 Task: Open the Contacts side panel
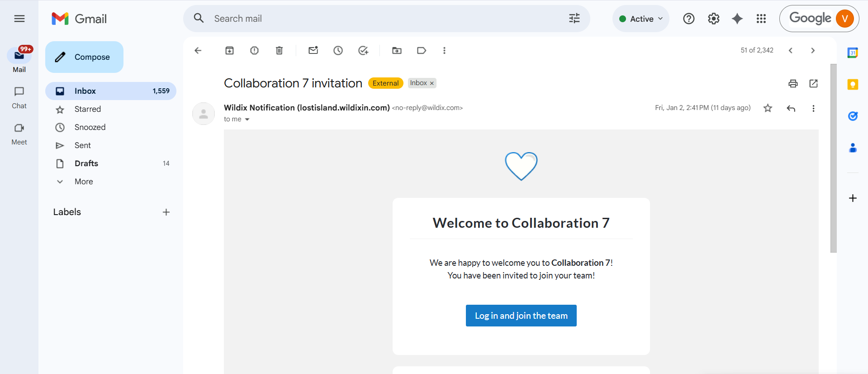(x=853, y=148)
